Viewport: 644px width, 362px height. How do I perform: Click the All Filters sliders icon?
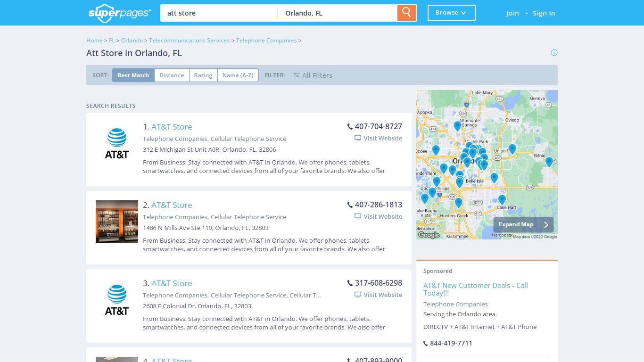[296, 75]
